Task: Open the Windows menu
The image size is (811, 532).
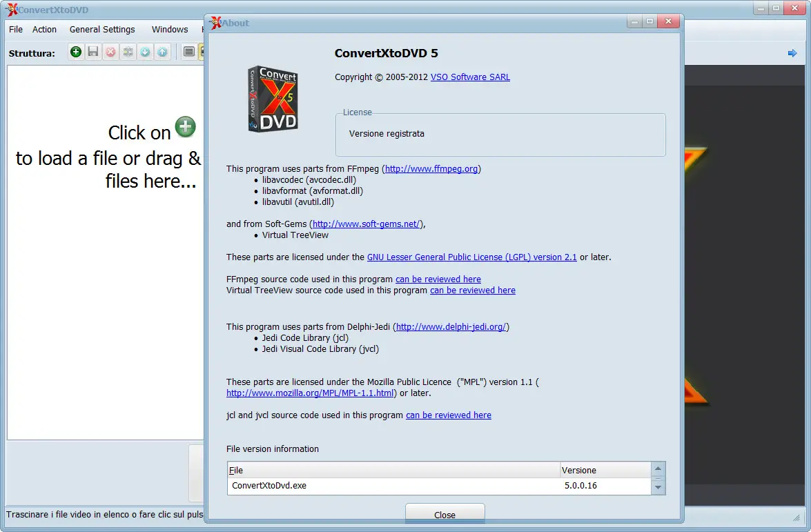Action: [170, 29]
